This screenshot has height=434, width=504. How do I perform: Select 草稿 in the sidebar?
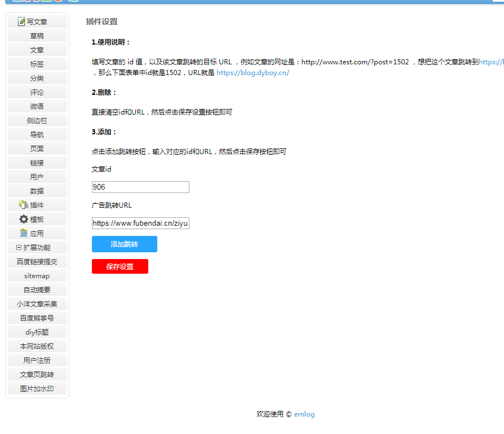click(37, 36)
